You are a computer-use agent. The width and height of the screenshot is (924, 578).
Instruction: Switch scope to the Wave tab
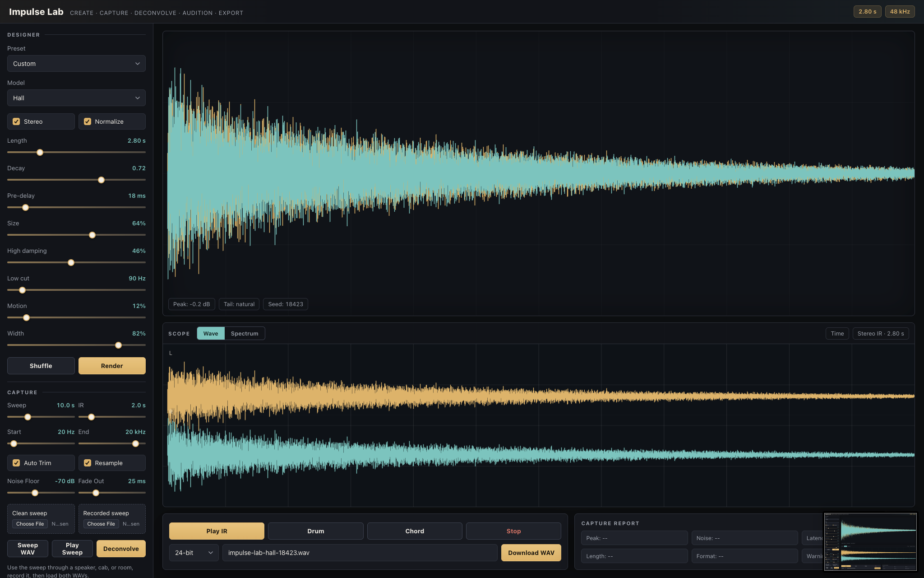coord(211,333)
